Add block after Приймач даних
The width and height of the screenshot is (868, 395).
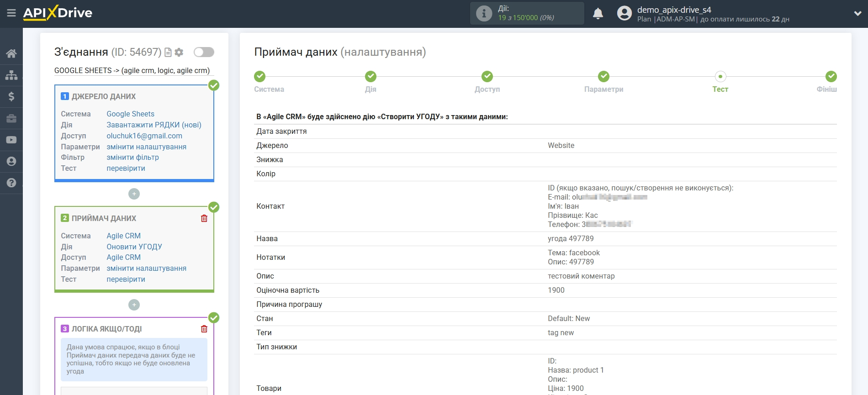(134, 305)
